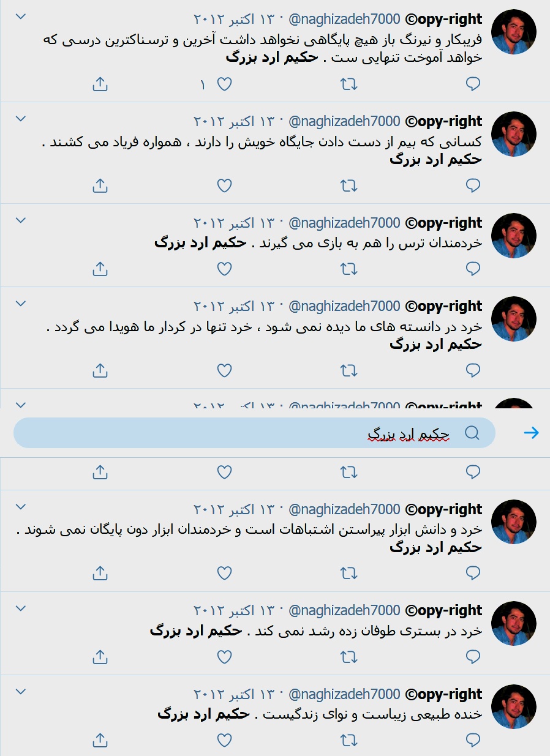
Task: Like the tweet خرد در بستری طوفان زده
Action: point(225,656)
